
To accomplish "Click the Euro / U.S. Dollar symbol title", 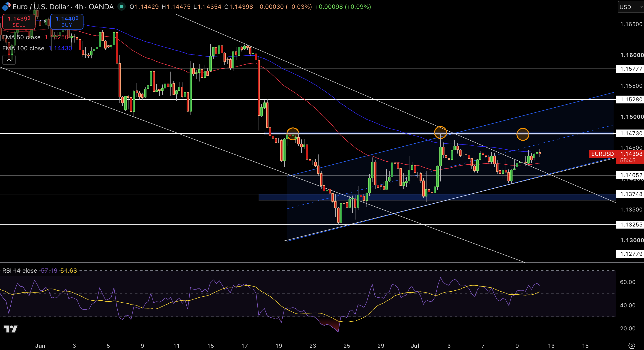I will coord(41,7).
